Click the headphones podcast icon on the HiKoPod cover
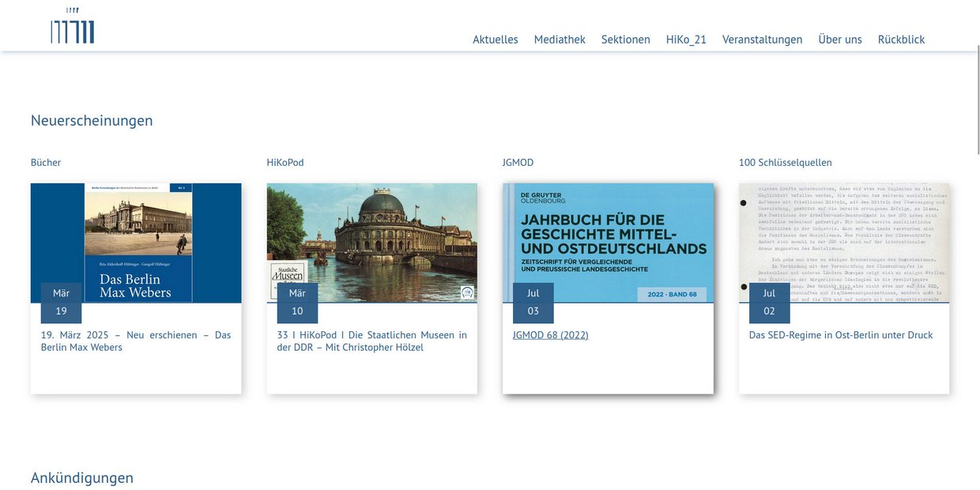 coord(468,292)
